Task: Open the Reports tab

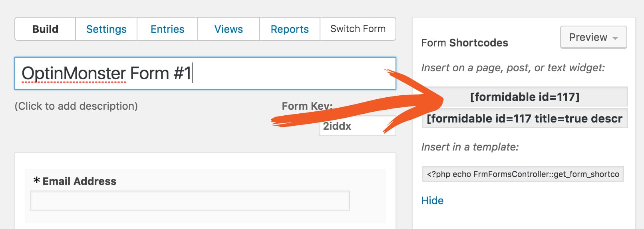Action: tap(290, 29)
